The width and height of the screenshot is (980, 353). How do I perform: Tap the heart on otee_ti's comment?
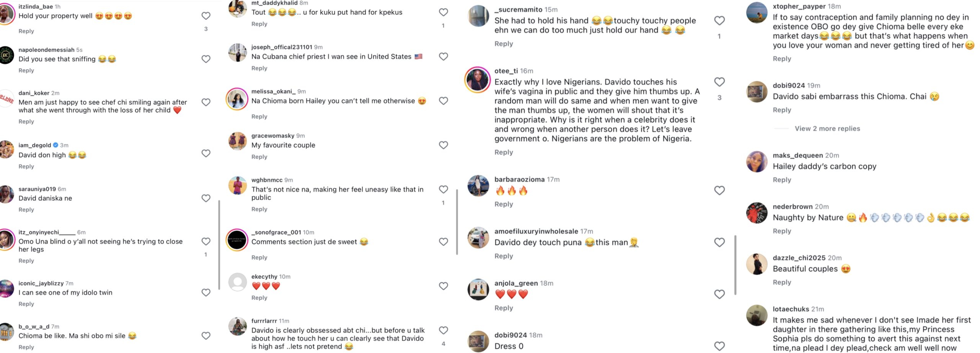coord(719,82)
